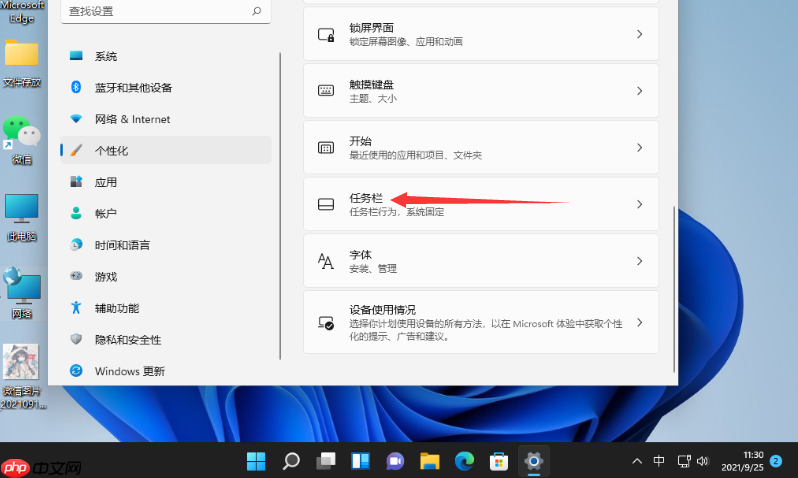This screenshot has height=478, width=798.
Task: Click the lock screen icon
Action: pos(326,35)
